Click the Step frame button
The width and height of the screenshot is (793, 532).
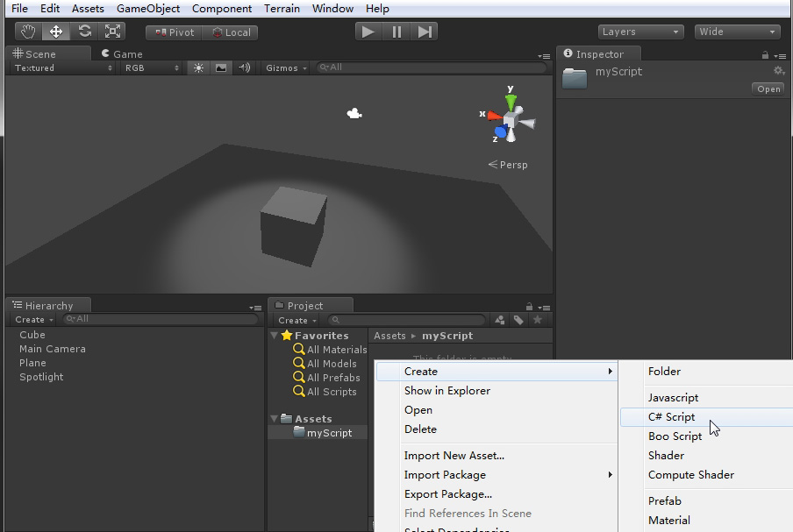click(x=425, y=32)
